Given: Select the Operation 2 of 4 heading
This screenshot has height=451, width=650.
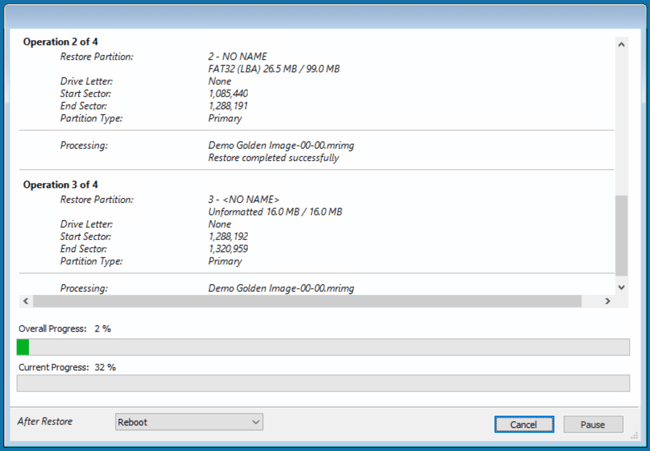Looking at the screenshot, I should pyautogui.click(x=61, y=43).
